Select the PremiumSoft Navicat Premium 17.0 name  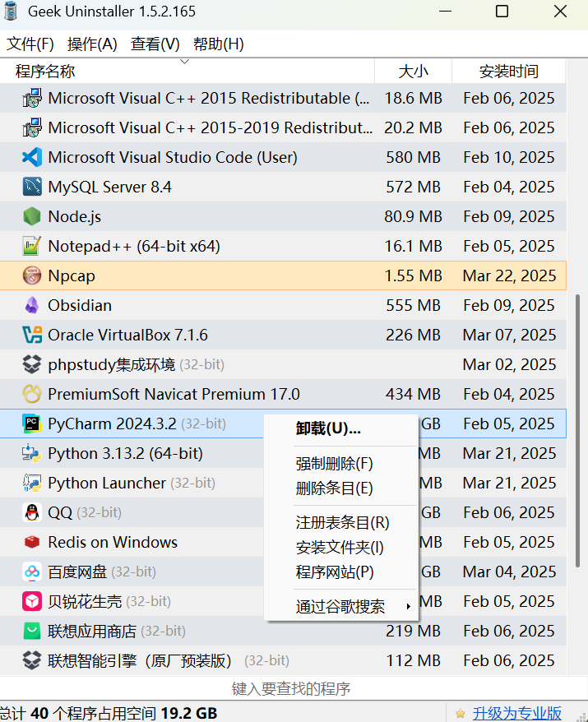[174, 394]
